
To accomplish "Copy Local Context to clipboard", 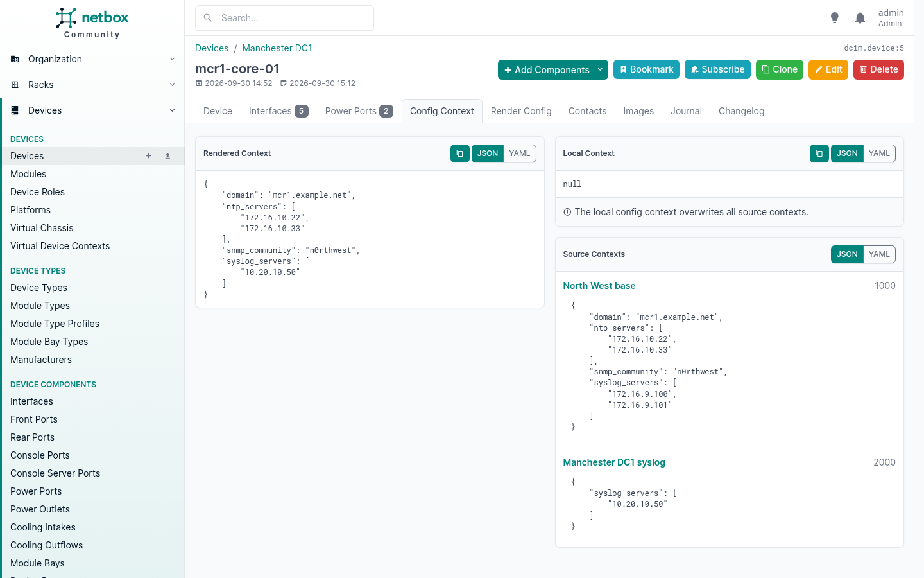I will [x=819, y=153].
